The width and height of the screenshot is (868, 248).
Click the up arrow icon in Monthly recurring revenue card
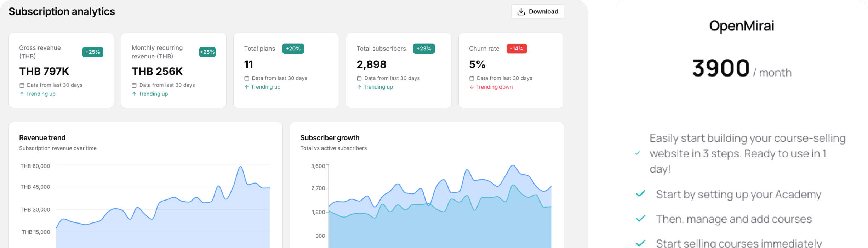(134, 94)
